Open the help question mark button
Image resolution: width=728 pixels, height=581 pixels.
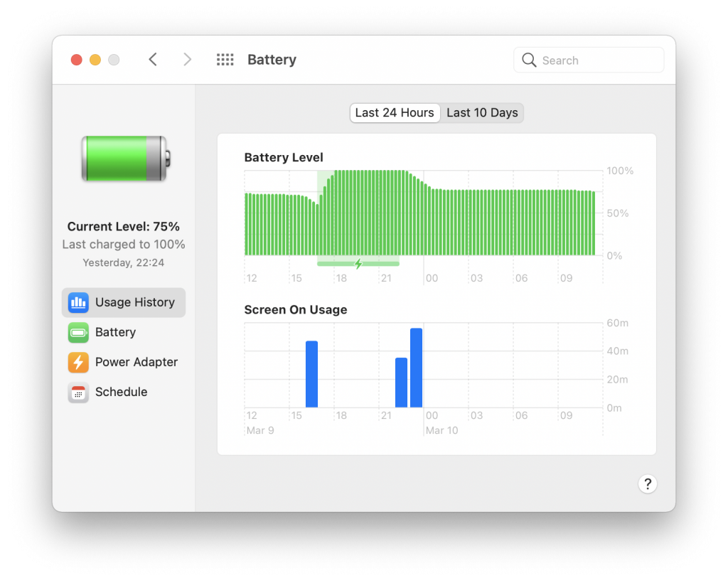648,484
